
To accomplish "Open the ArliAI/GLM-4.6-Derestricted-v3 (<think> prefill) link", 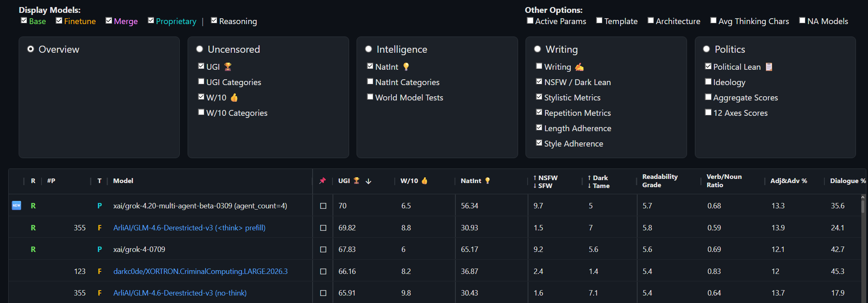I will click(x=189, y=227).
